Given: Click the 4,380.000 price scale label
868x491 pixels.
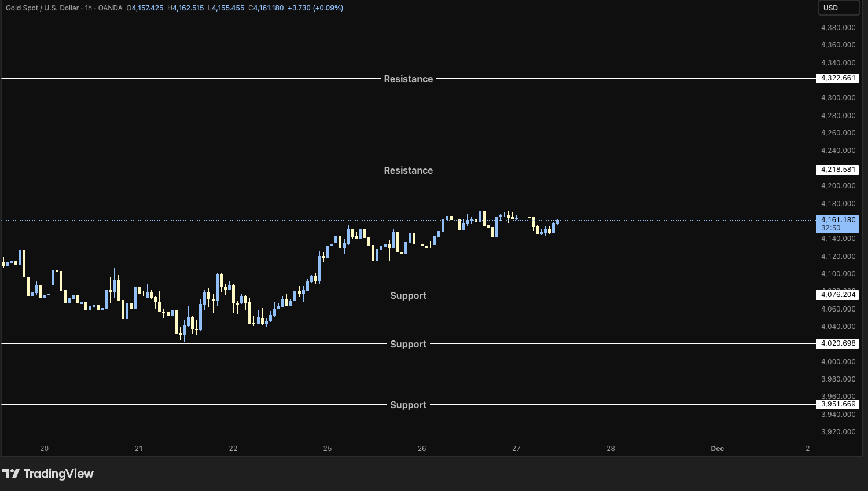Looking at the screenshot, I should pos(838,28).
